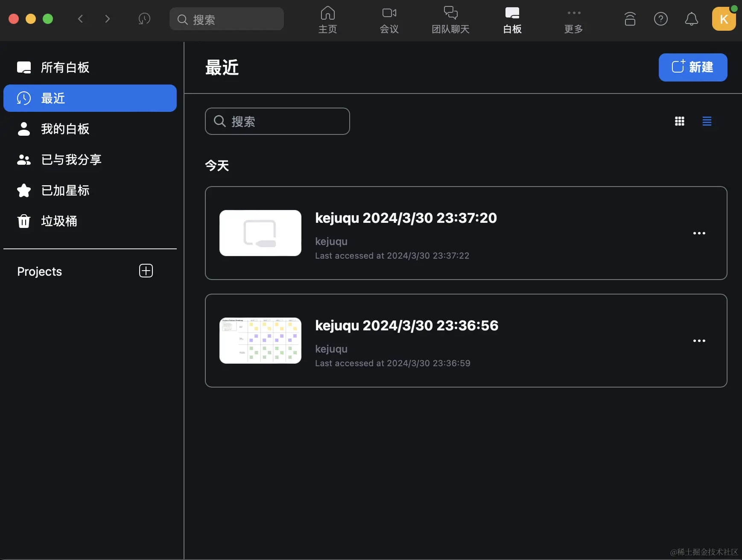Click the 今天 section heading
This screenshot has width=742, height=560.
click(217, 166)
